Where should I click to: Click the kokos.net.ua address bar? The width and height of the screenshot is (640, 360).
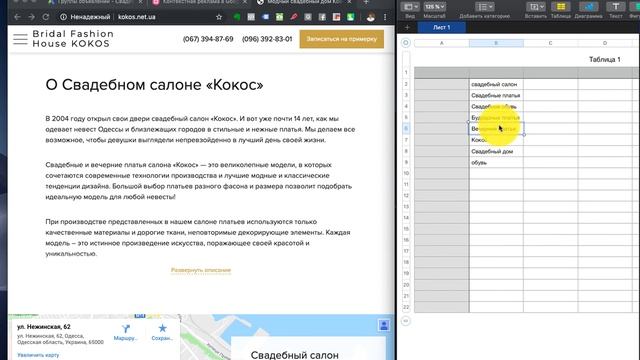(137, 17)
